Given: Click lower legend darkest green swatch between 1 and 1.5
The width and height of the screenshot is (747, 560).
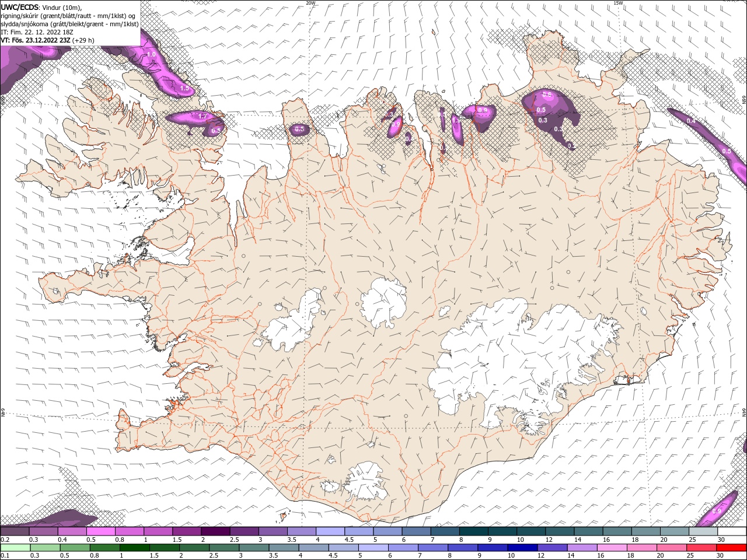Looking at the screenshot, I should [x=134, y=547].
